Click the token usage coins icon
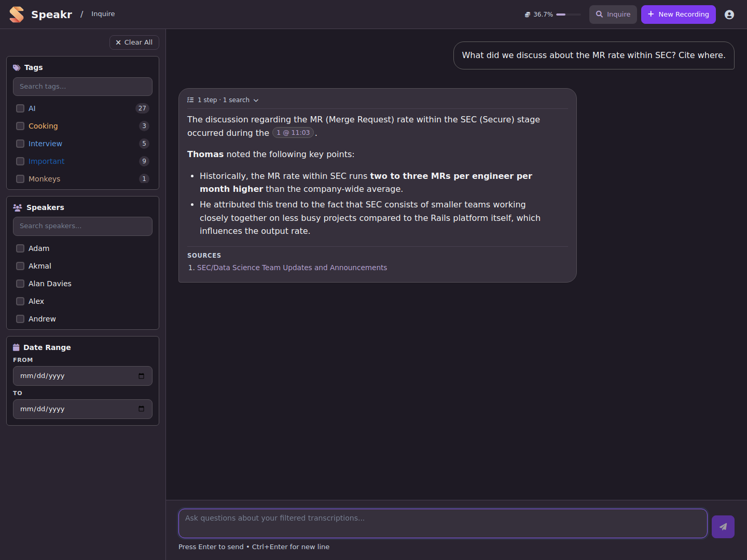The height and width of the screenshot is (560, 747). tap(528, 15)
